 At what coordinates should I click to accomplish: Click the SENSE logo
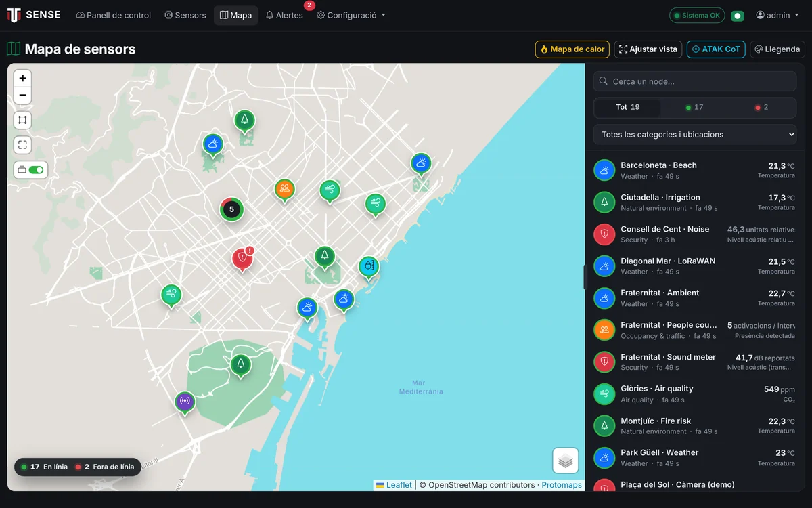(x=34, y=15)
